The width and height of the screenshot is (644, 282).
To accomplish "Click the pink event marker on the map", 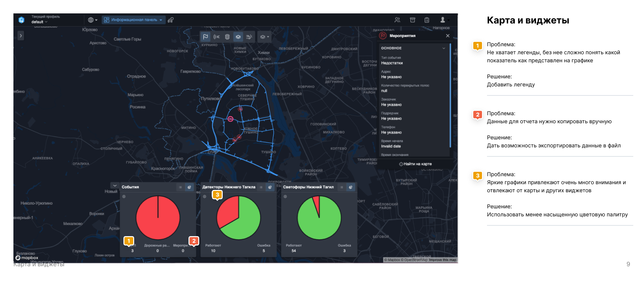I will pos(230,119).
